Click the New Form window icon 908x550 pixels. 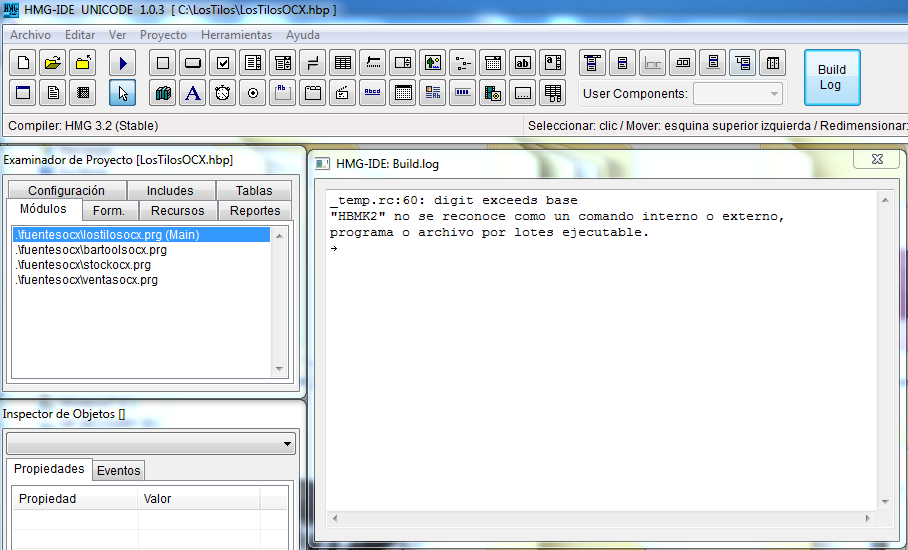(23, 93)
